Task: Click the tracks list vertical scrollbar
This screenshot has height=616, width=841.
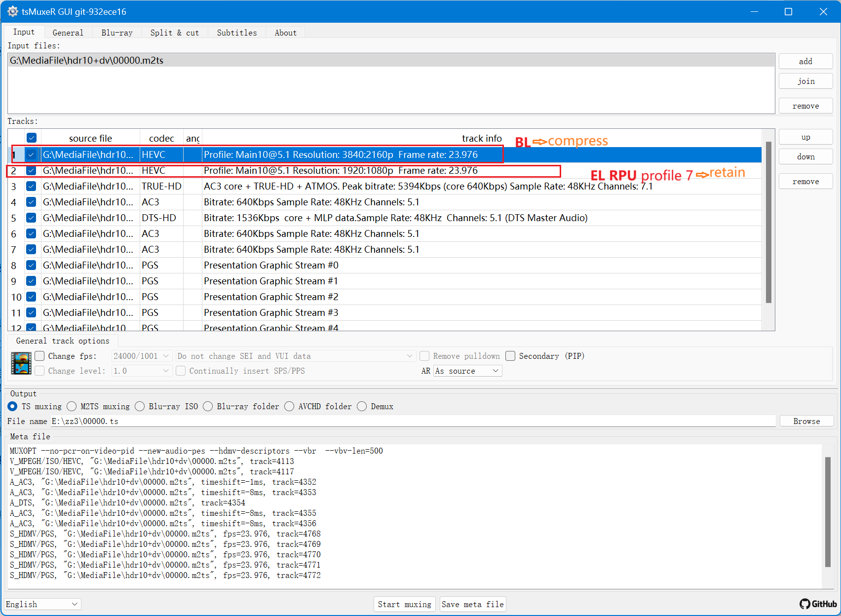Action: click(768, 222)
